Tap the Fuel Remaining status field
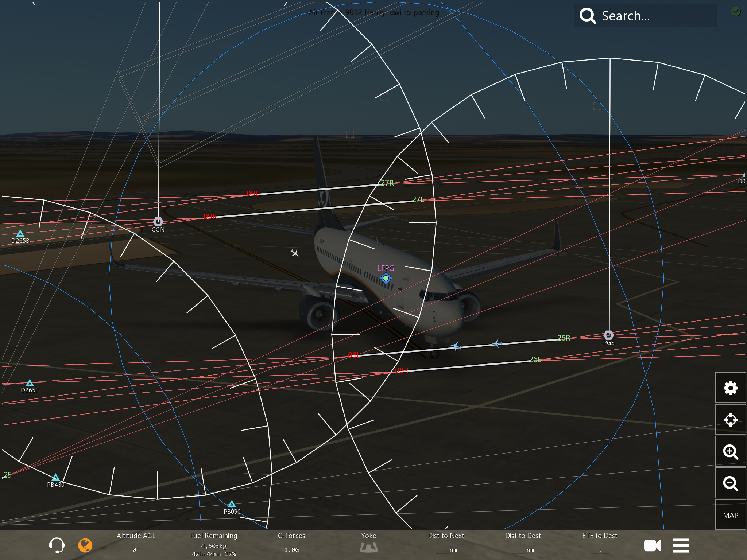Viewport: 747px width, 560px height. [x=213, y=545]
